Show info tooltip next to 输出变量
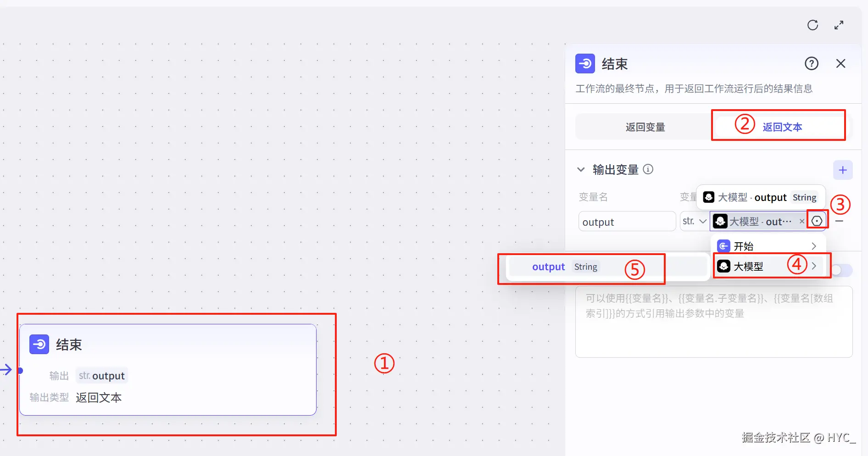Image resolution: width=868 pixels, height=456 pixels. point(648,169)
